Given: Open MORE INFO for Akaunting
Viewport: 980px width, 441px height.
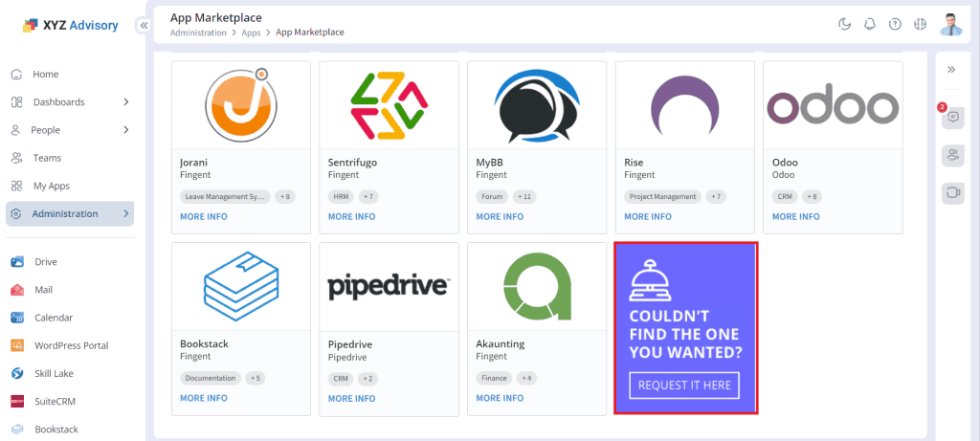Looking at the screenshot, I should tap(500, 398).
